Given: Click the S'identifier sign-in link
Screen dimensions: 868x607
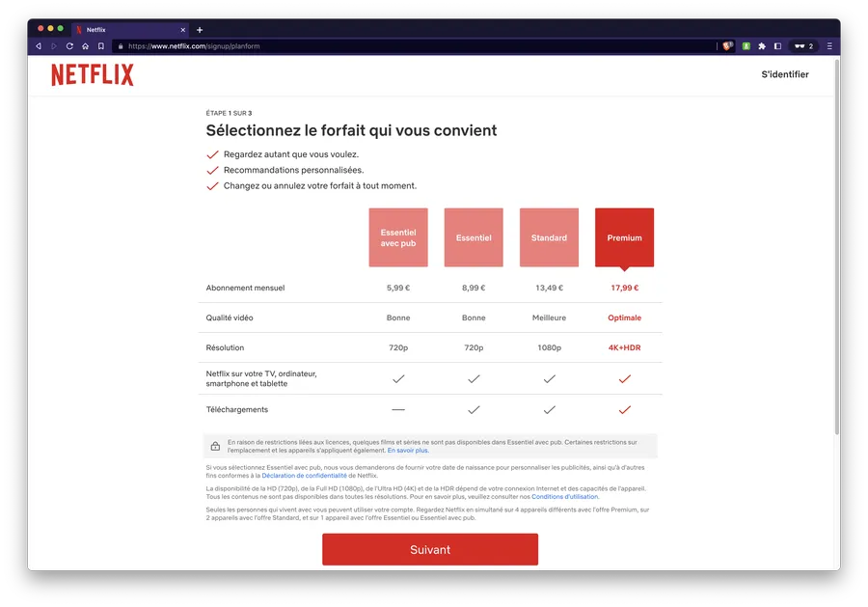Looking at the screenshot, I should point(784,74).
